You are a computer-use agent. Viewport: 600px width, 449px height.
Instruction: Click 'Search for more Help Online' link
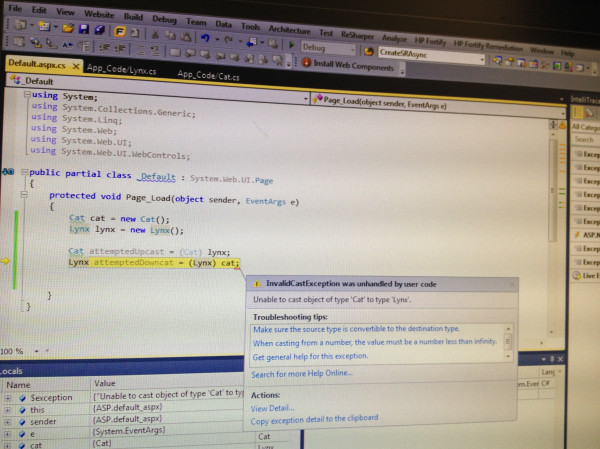(302, 373)
